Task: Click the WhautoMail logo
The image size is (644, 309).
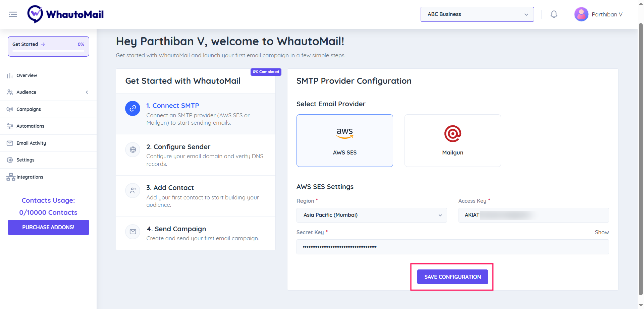Action: [x=66, y=14]
